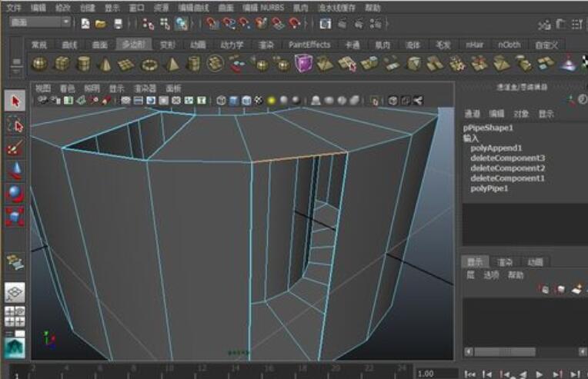Viewport: 588px width, 379px height.
Task: Choose the Move tool cone icon
Action: point(15,171)
